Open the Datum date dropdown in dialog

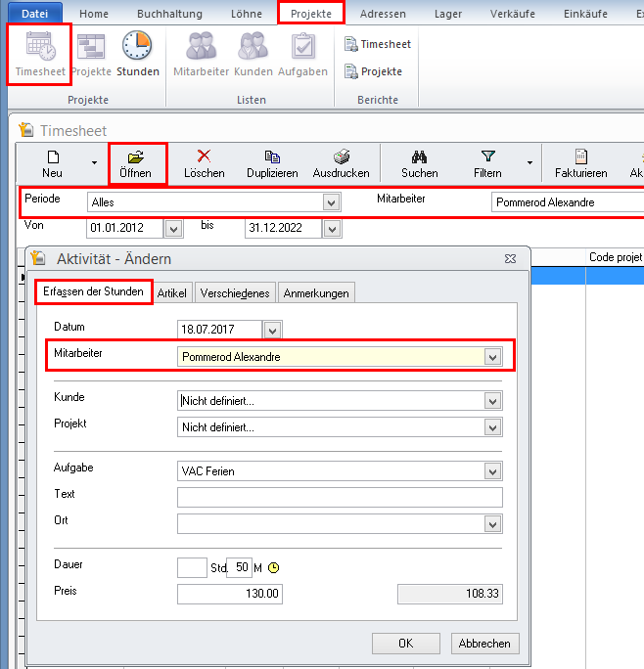[272, 331]
